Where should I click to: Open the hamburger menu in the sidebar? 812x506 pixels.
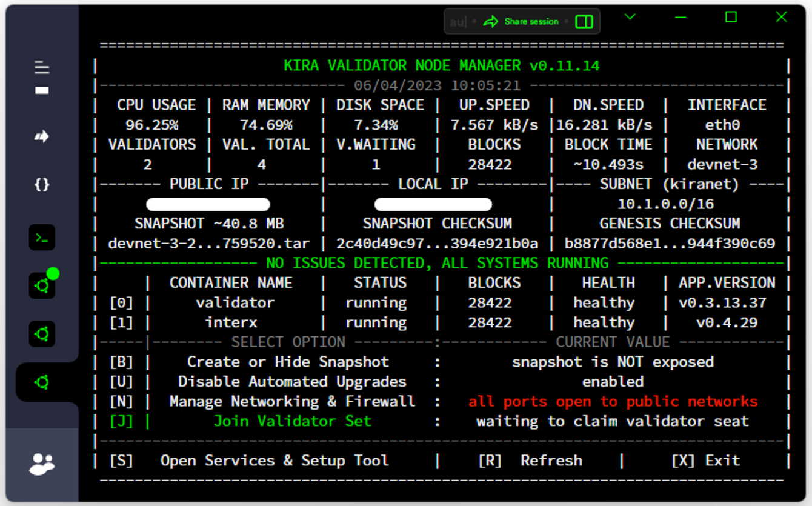pos(42,67)
